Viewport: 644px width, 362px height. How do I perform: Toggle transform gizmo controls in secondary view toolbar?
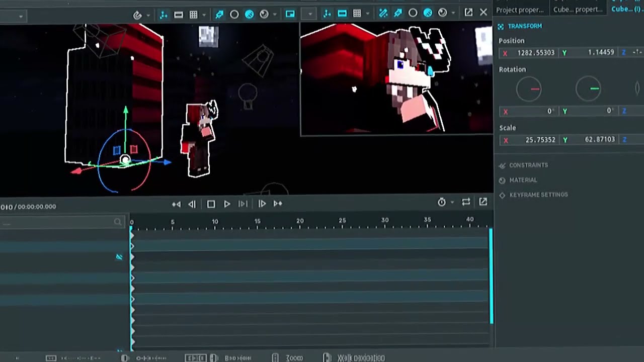click(x=327, y=14)
